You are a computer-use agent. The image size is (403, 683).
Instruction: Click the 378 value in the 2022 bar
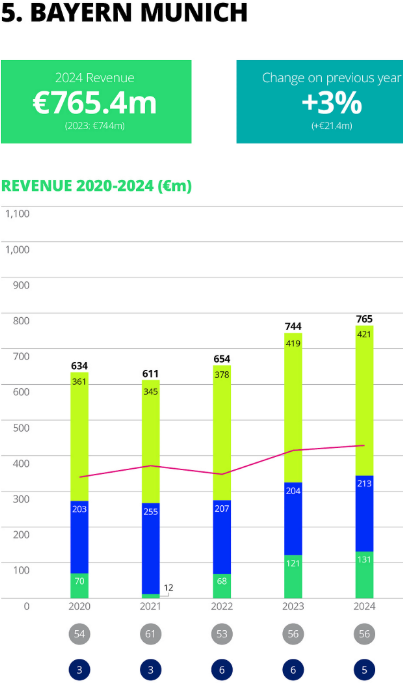point(222,375)
